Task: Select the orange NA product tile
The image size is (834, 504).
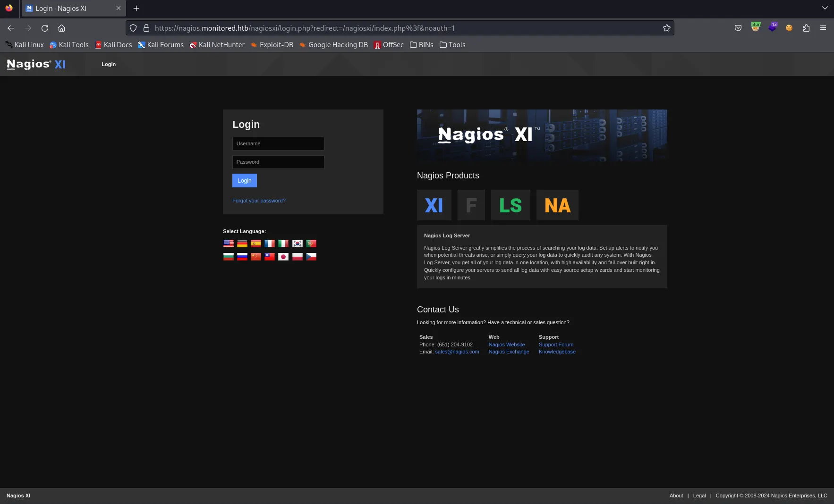Action: click(x=557, y=205)
